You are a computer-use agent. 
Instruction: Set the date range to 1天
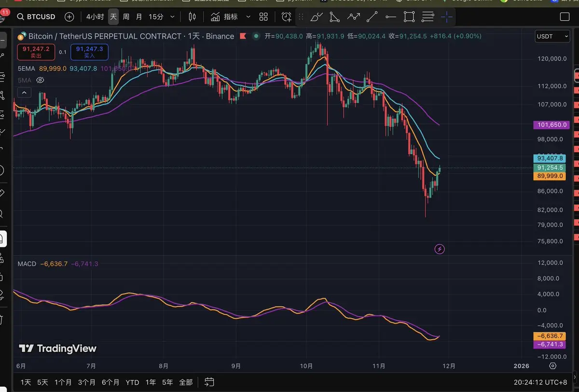pos(26,382)
